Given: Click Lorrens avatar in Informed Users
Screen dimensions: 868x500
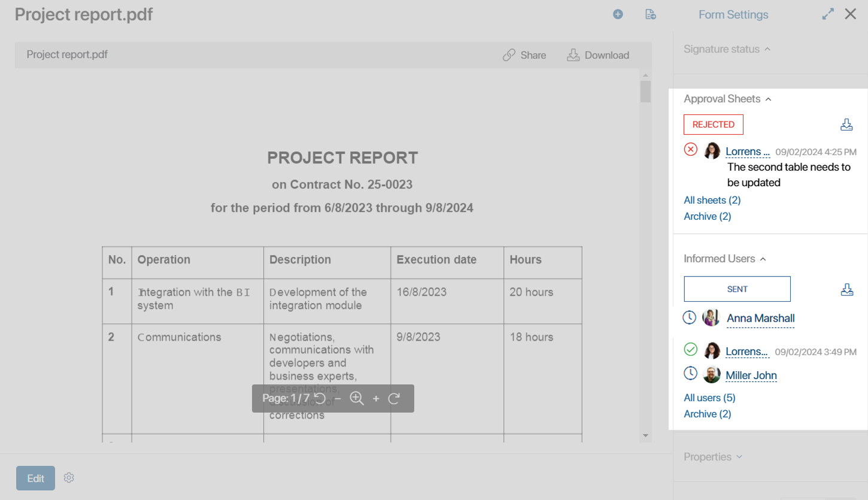Looking at the screenshot, I should click(712, 350).
